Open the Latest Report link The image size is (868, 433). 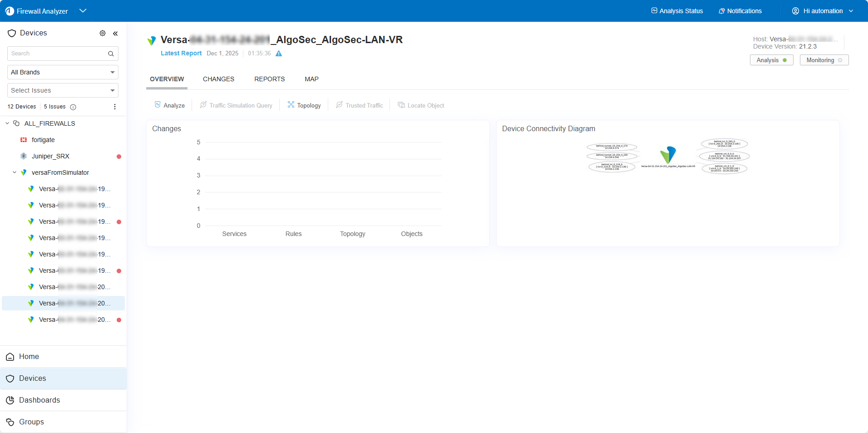point(181,53)
